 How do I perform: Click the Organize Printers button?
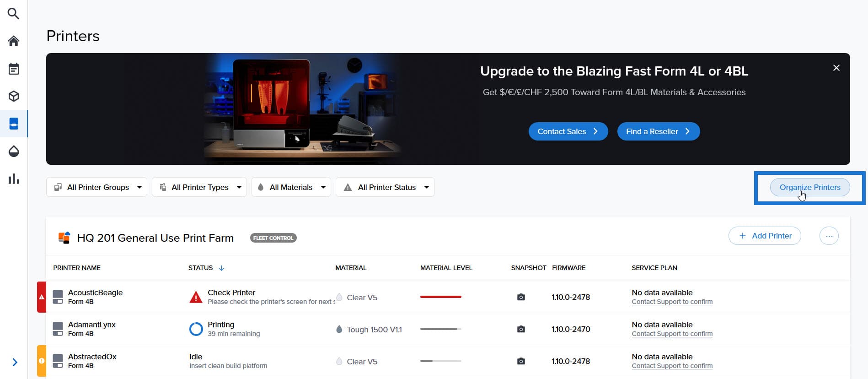click(810, 187)
